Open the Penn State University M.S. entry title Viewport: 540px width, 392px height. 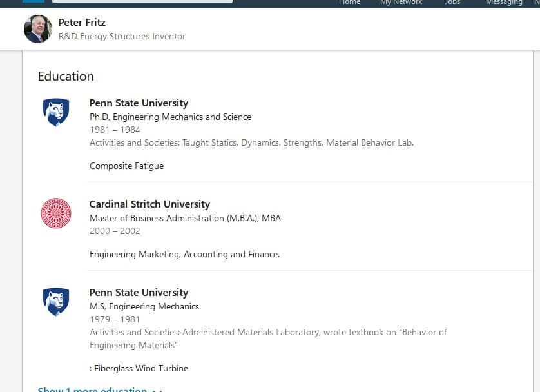point(139,293)
